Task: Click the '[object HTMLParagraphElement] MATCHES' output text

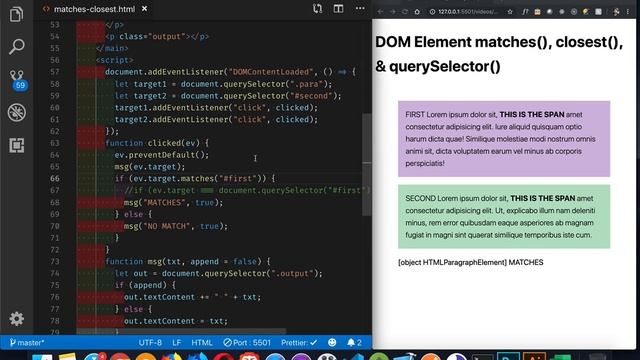Action: [471, 262]
